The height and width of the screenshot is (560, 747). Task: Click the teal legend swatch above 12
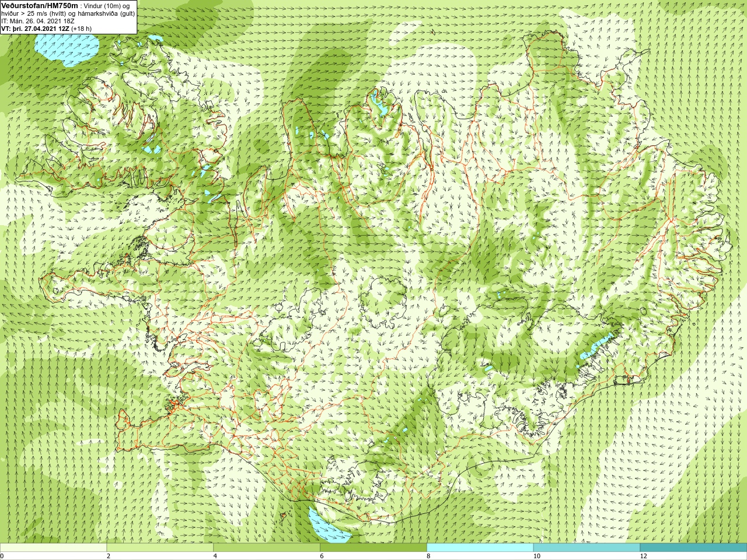click(693, 548)
